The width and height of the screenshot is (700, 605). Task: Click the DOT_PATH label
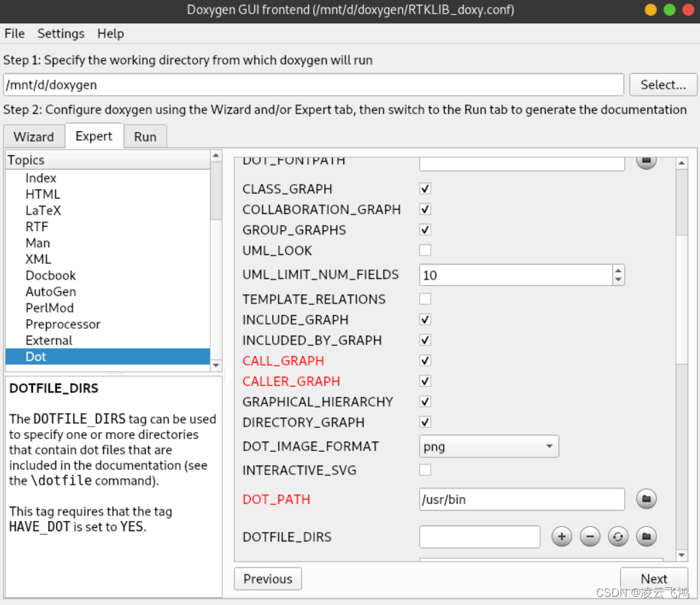pos(276,499)
